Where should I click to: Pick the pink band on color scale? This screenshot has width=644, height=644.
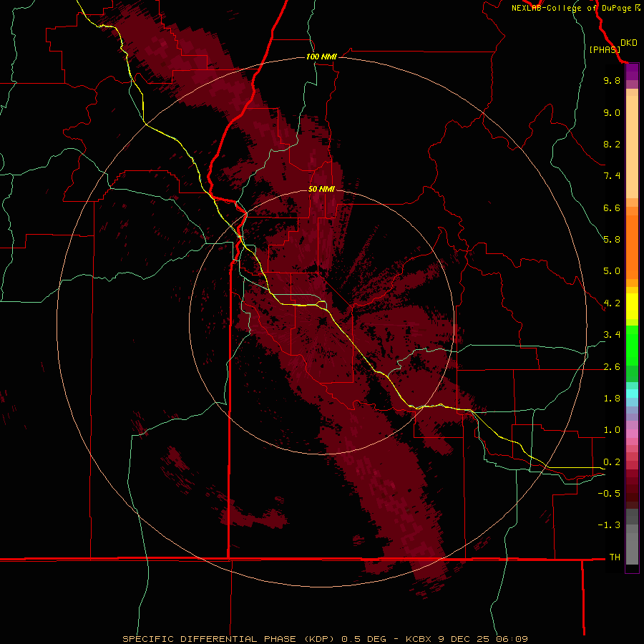click(x=632, y=434)
